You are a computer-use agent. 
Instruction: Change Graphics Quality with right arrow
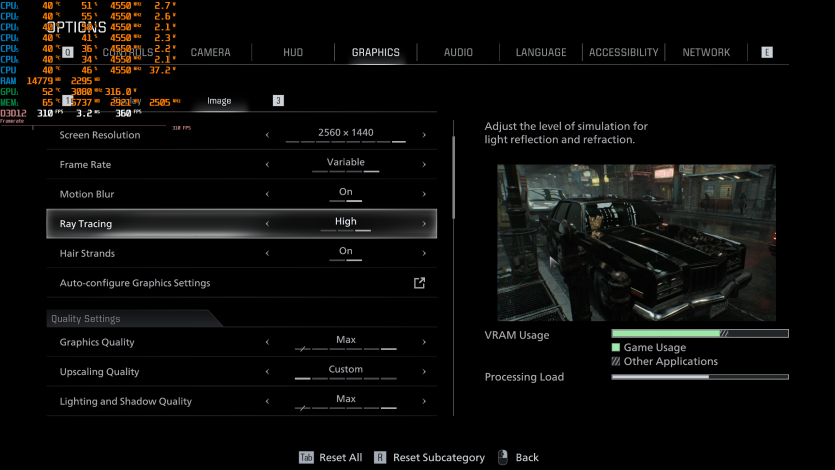tap(424, 342)
